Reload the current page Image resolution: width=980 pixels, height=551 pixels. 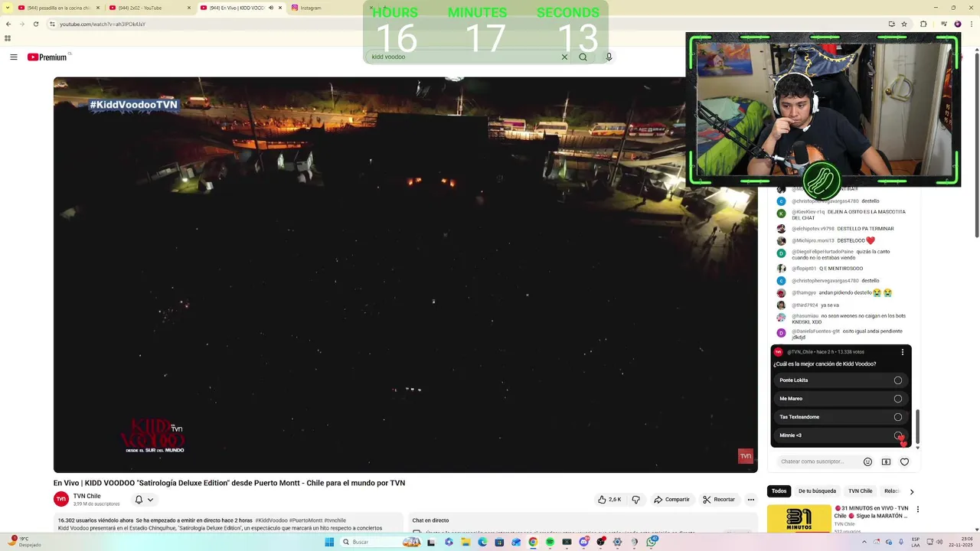[x=35, y=24]
